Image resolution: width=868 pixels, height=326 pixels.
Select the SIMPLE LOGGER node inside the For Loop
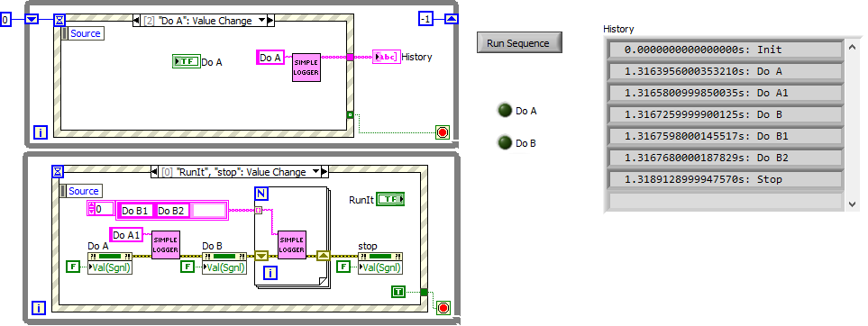tap(292, 245)
